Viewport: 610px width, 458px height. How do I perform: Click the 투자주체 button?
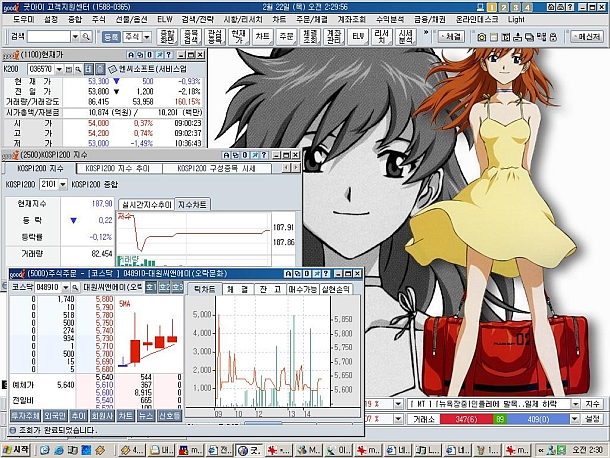click(x=23, y=414)
